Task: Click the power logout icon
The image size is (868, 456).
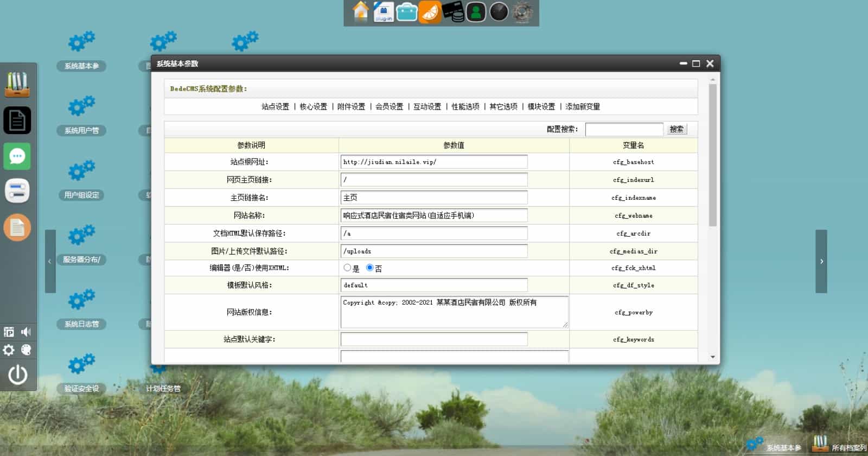Action: point(17,375)
